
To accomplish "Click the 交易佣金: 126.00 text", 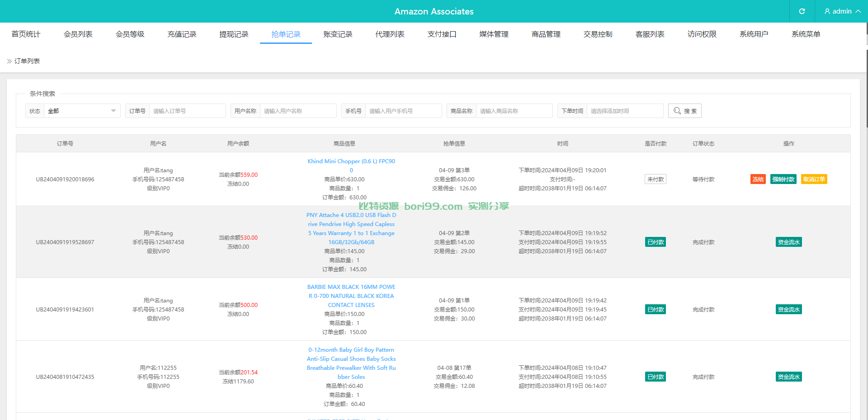I will [x=454, y=189].
